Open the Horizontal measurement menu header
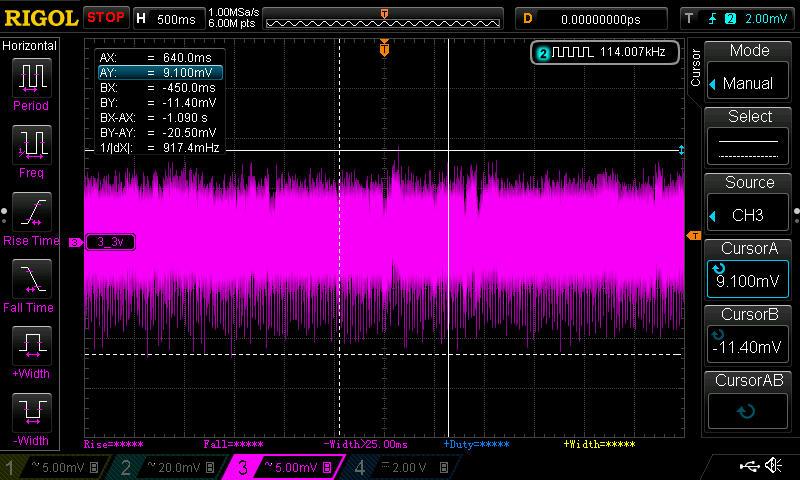800x480 pixels. point(30,46)
